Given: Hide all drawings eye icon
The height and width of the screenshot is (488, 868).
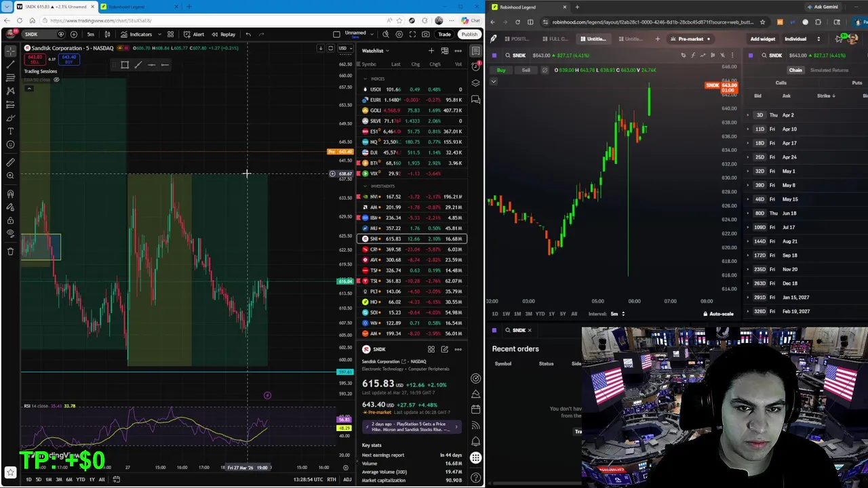Looking at the screenshot, I should pyautogui.click(x=10, y=233).
